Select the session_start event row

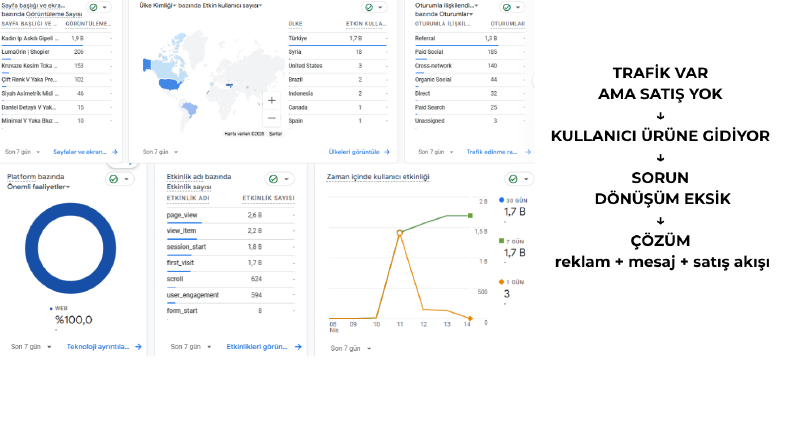tap(231, 247)
